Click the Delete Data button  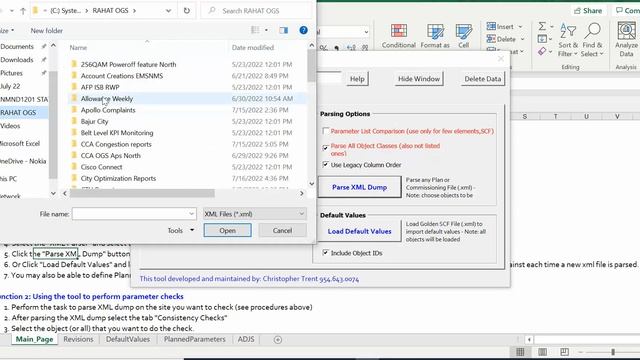pos(482,79)
